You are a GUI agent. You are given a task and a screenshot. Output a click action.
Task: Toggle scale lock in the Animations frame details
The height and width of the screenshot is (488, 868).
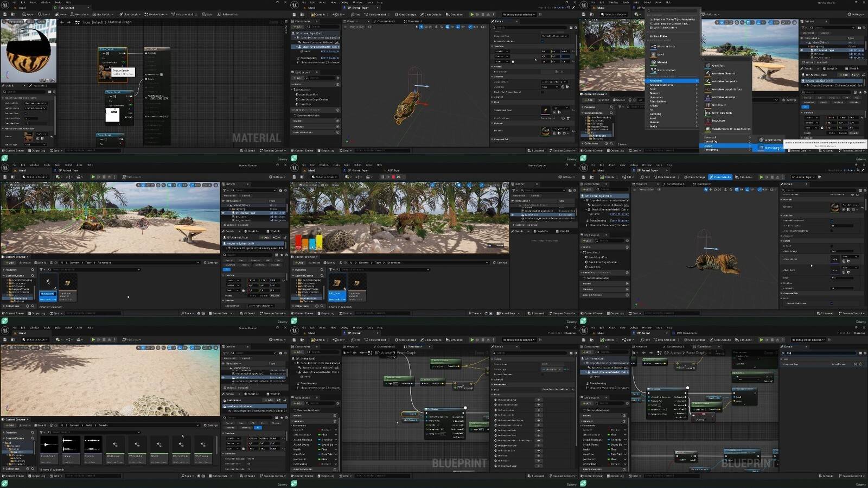pos(243,290)
